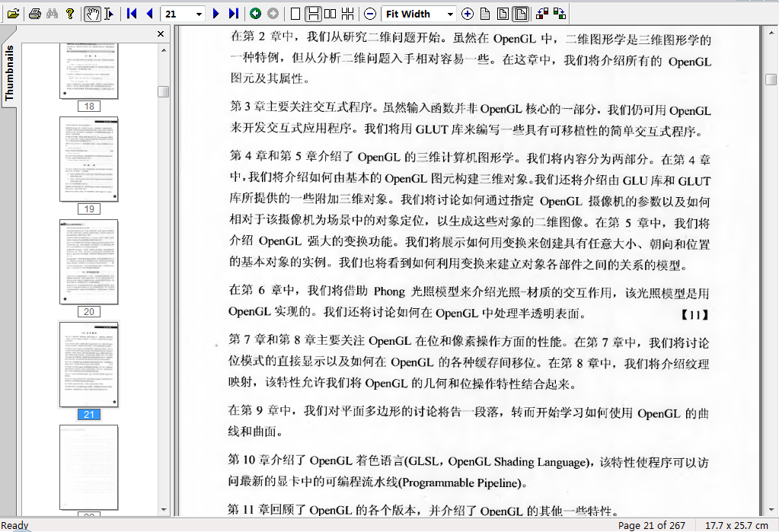
Task: Navigate forward with grey arrow
Action: click(x=273, y=14)
